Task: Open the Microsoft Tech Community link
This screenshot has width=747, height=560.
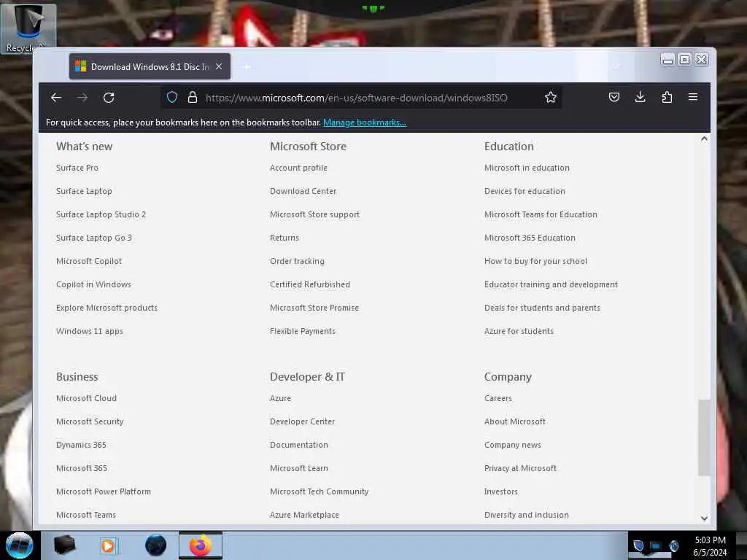Action: point(320,491)
